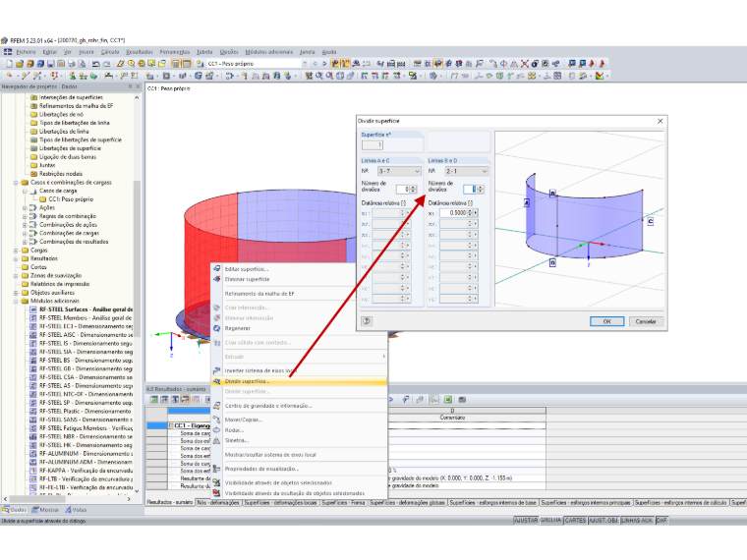Screen dimensions: 747x560
Task: Toggle AJUST.OBJ in status bar
Action: coord(603,521)
